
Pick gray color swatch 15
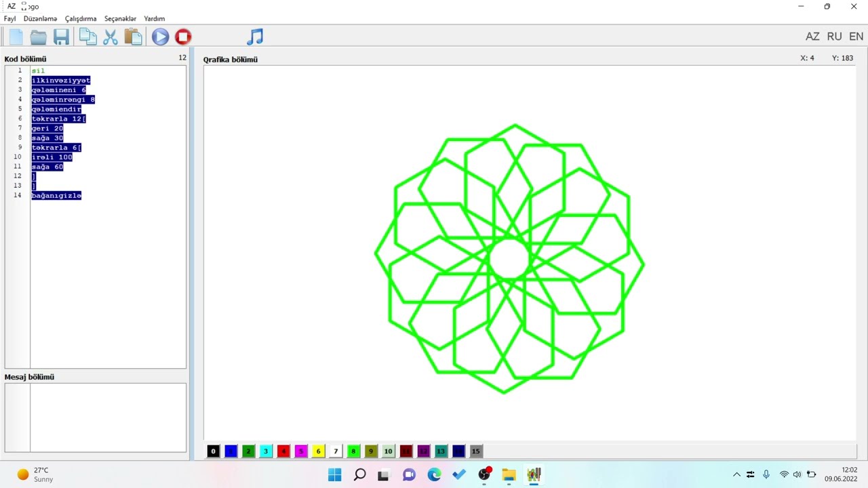pos(476,451)
